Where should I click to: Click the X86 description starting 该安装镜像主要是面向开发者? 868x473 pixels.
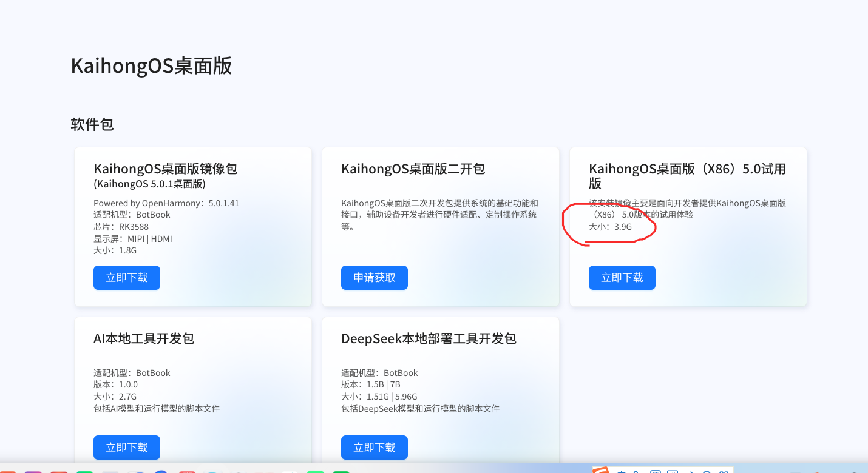point(687,209)
